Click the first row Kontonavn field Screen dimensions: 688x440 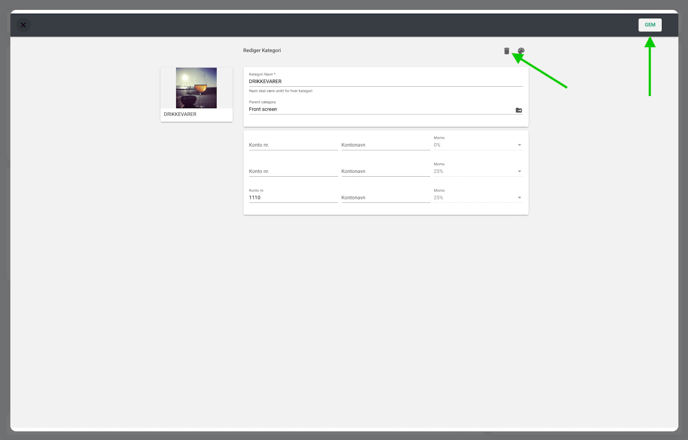[x=385, y=145]
